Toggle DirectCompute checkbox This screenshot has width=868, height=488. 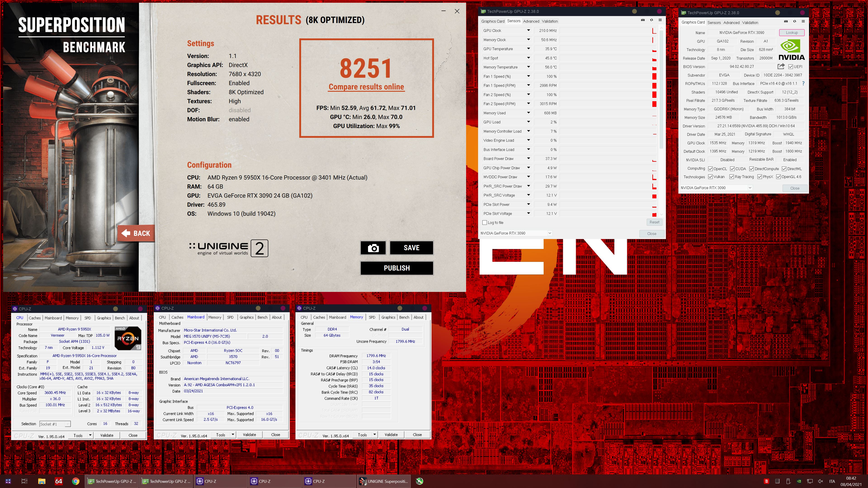coord(751,169)
